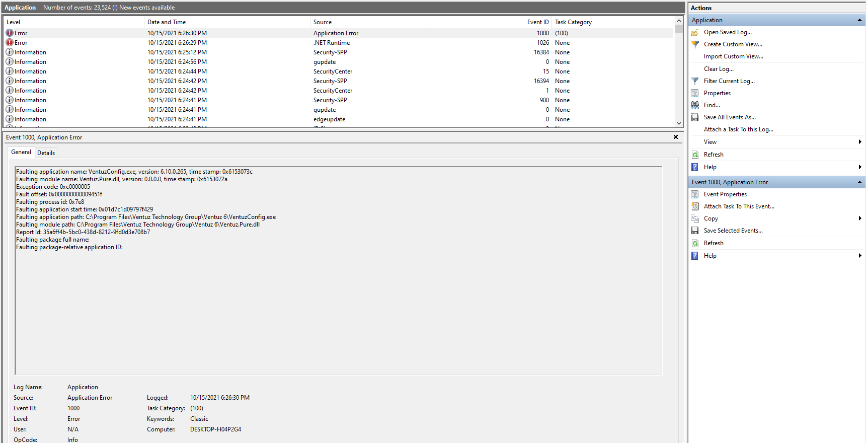Image resolution: width=868 pixels, height=443 pixels.
Task: Click the Create Custom View funnel icon
Action: click(x=695, y=44)
